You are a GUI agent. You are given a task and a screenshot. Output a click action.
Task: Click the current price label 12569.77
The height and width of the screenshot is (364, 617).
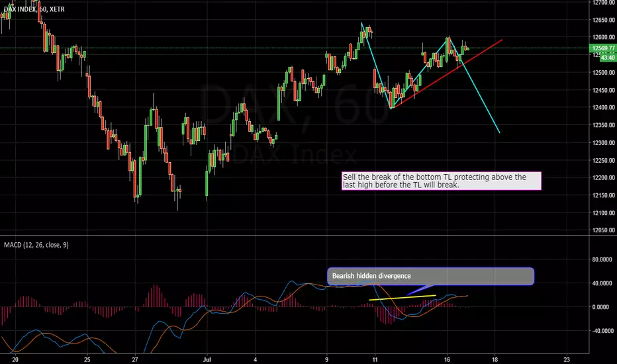click(603, 48)
